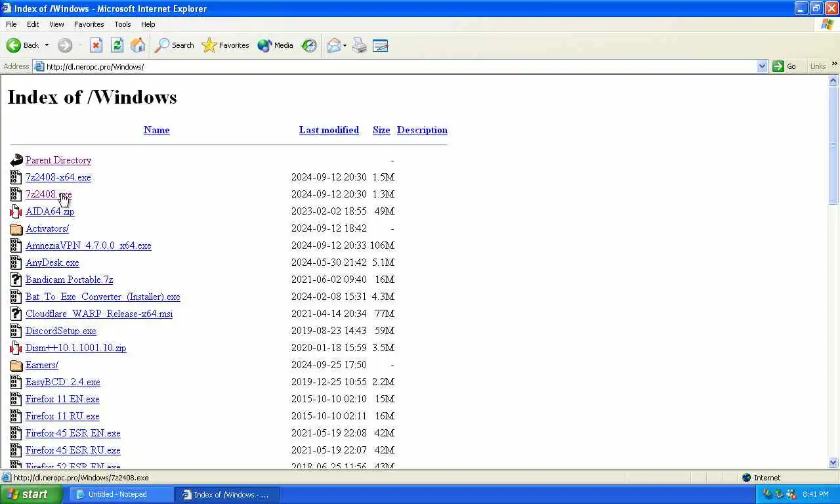
Task: Open the Activators/ folder link
Action: [47, 228]
